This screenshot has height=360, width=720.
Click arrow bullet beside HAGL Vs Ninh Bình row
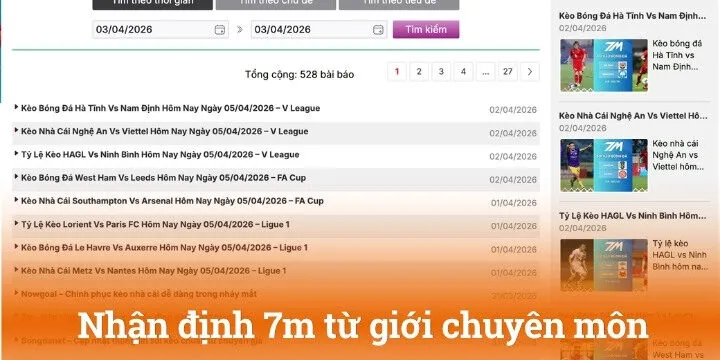pyautogui.click(x=17, y=153)
